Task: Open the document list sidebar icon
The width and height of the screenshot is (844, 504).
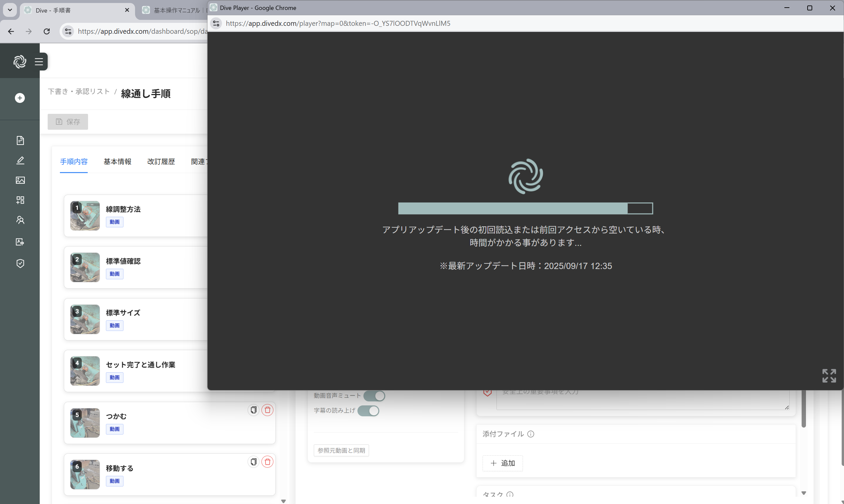Action: pyautogui.click(x=20, y=140)
